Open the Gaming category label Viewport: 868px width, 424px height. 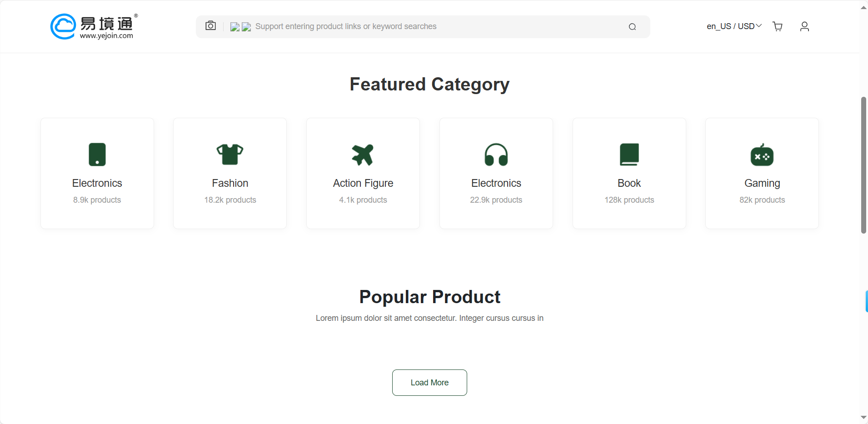[762, 183]
